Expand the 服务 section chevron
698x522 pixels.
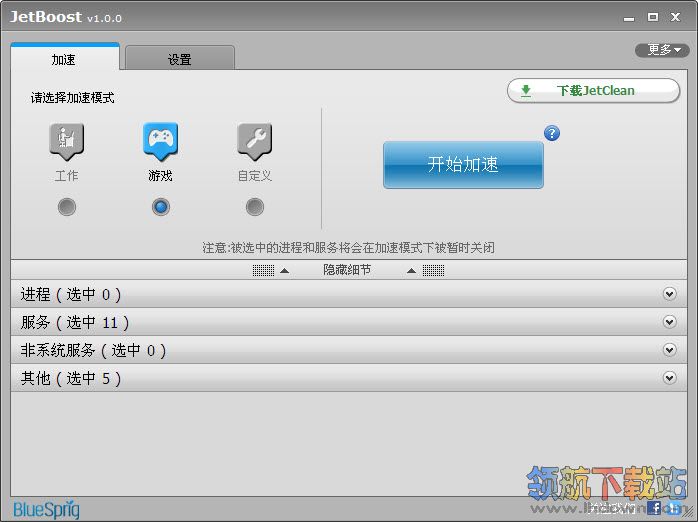pyautogui.click(x=670, y=322)
